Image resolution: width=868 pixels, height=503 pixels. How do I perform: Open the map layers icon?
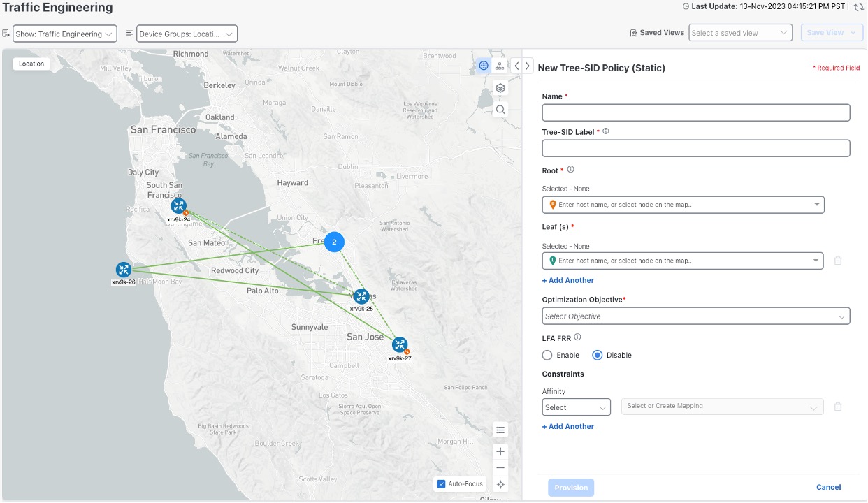click(x=500, y=88)
